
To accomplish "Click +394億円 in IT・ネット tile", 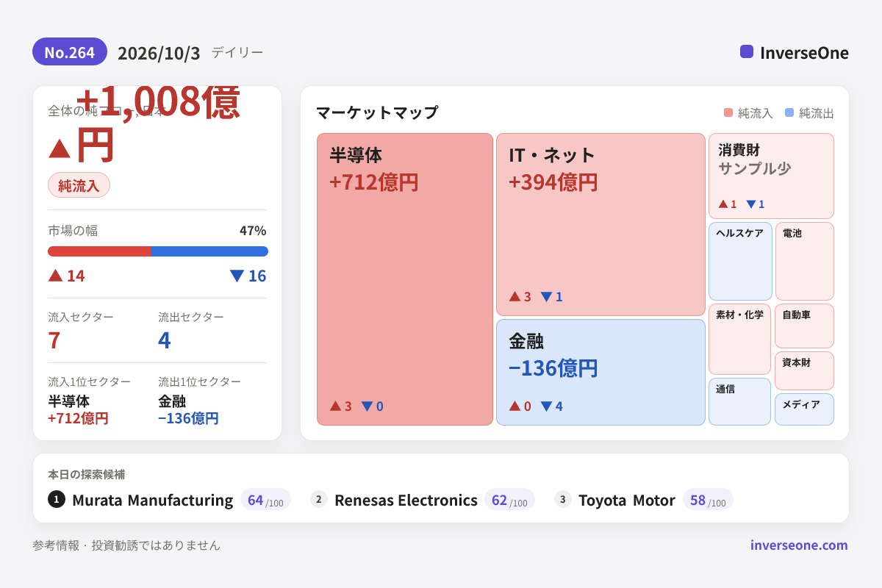I will [x=553, y=182].
